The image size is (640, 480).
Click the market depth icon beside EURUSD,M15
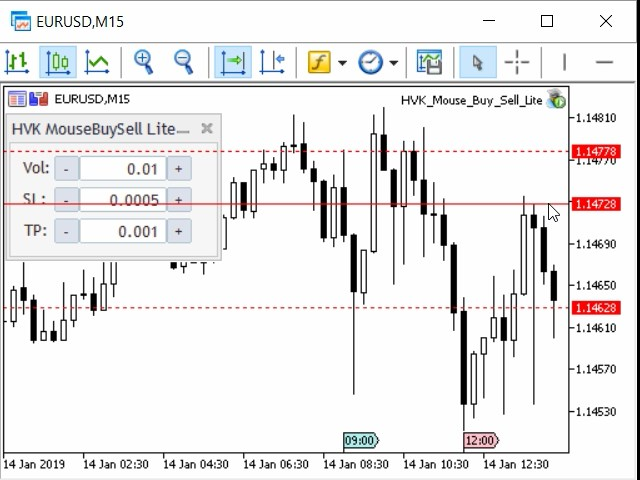pyautogui.click(x=17, y=99)
